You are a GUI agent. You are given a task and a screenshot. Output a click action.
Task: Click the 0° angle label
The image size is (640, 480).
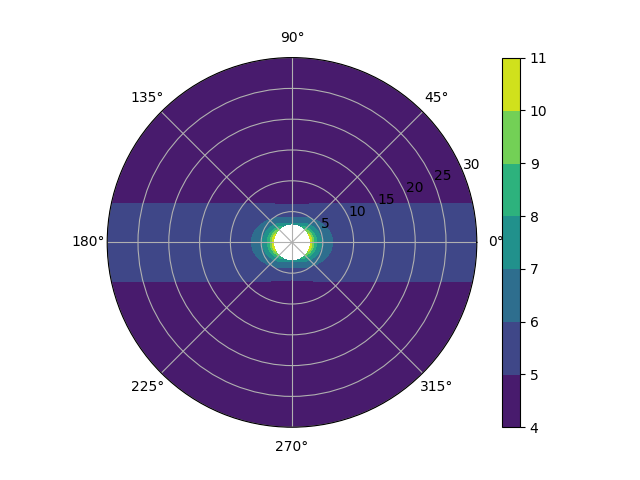tap(496, 242)
